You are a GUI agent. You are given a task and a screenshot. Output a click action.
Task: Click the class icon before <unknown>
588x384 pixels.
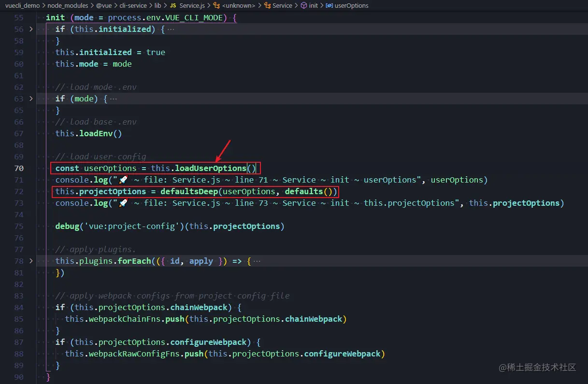216,6
